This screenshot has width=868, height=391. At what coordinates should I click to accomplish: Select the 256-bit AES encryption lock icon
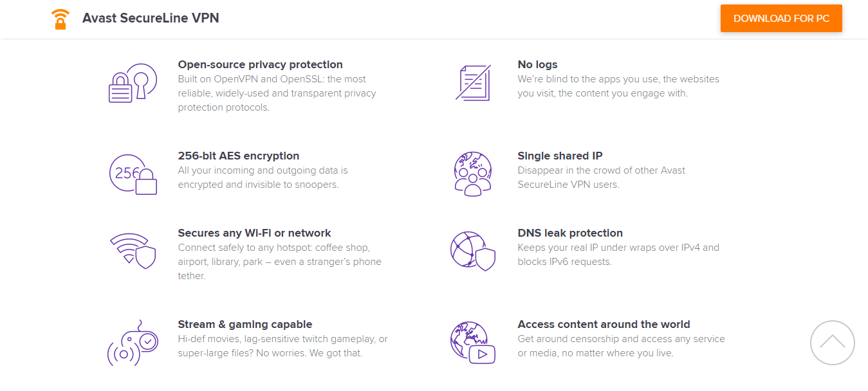pyautogui.click(x=133, y=174)
